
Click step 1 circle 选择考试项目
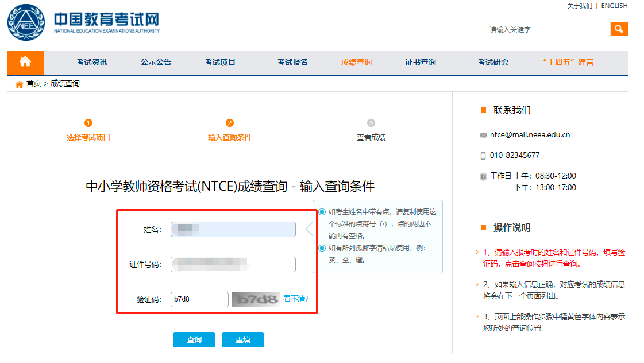[88, 123]
